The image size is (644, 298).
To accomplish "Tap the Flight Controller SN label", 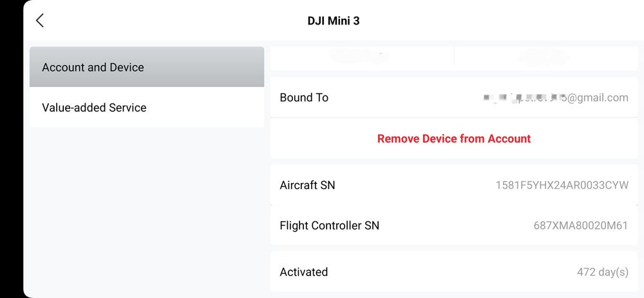I will tap(329, 226).
